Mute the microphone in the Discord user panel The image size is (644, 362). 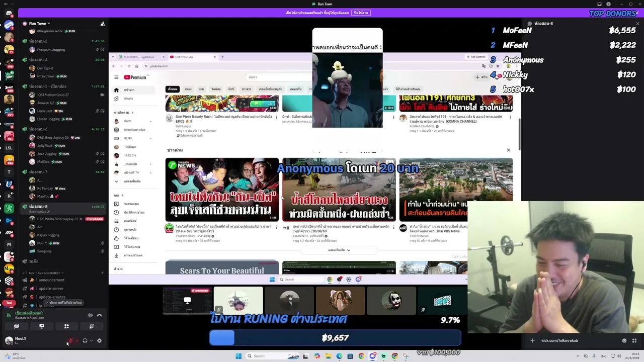click(x=70, y=341)
